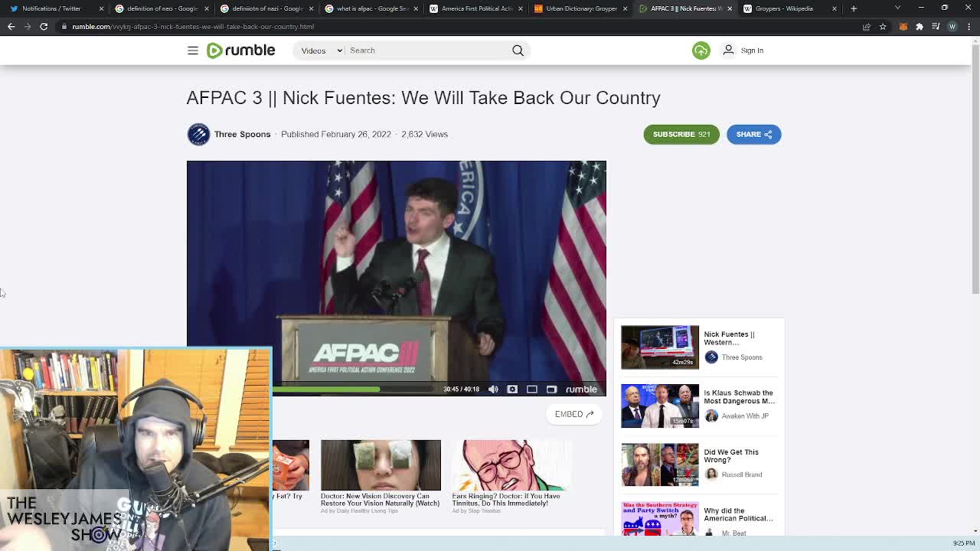Click Russell Brand channel avatar icon

pyautogui.click(x=711, y=474)
